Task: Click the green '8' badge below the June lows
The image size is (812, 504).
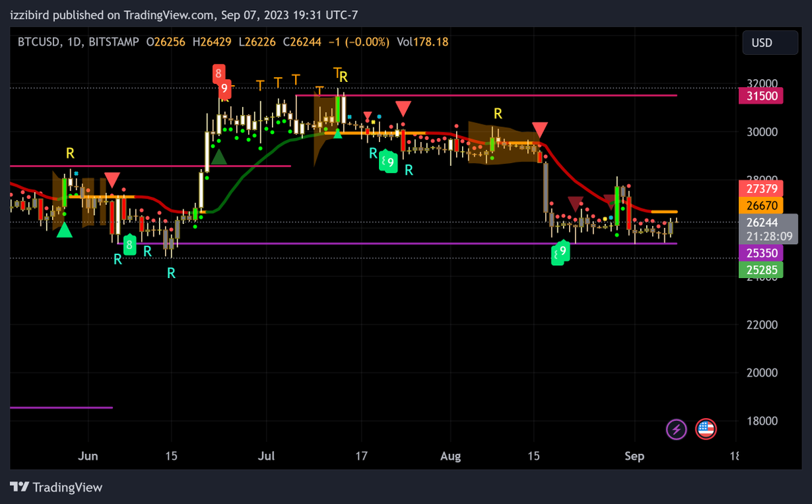Action: coord(129,246)
